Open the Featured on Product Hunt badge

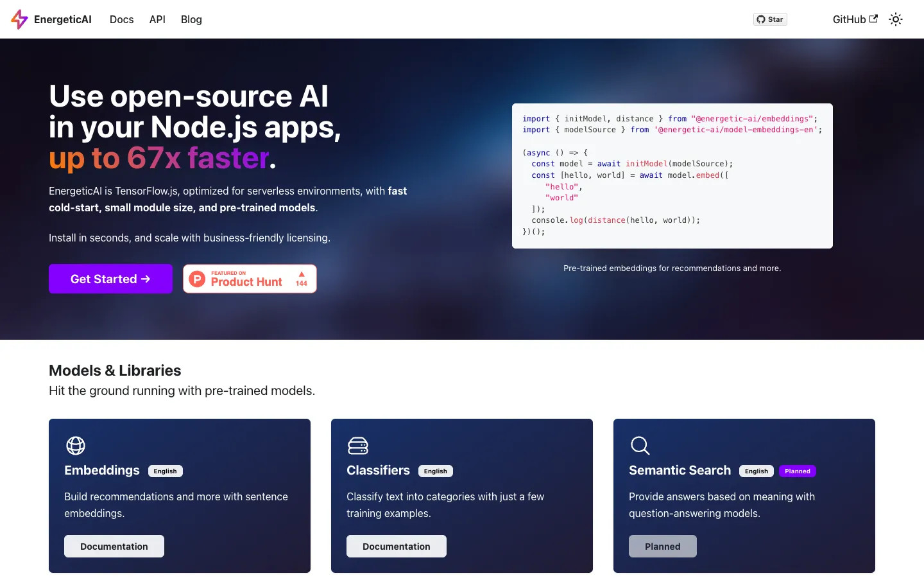point(250,279)
